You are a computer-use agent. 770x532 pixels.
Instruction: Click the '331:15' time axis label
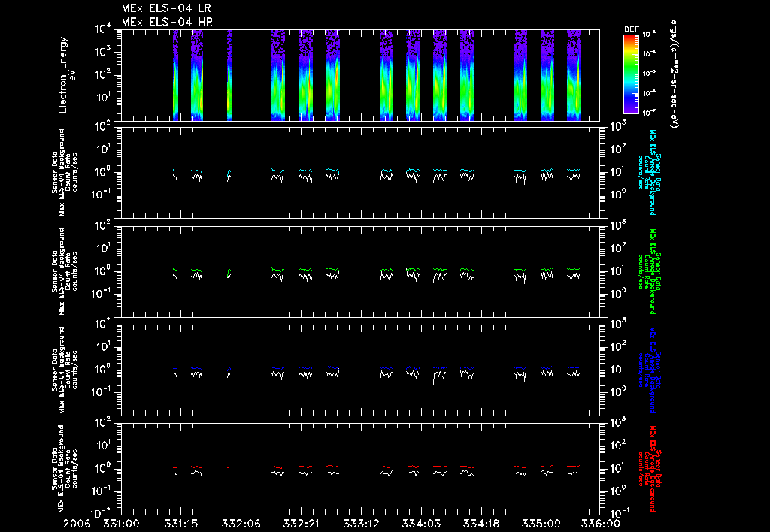tap(180, 524)
